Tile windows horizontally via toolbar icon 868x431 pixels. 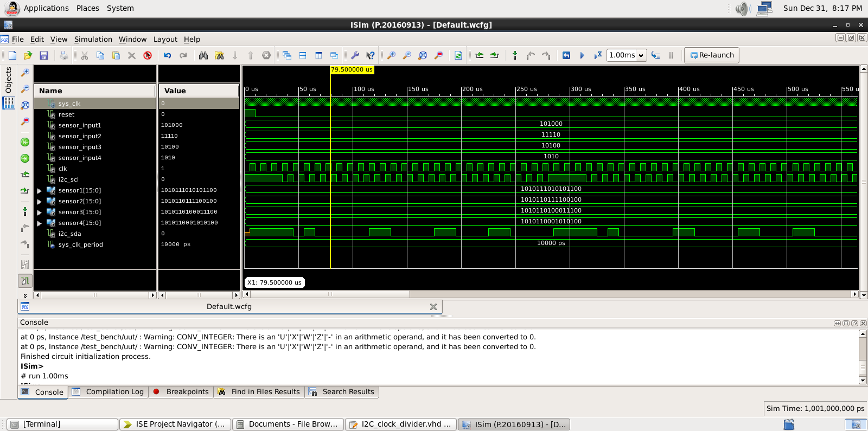(x=303, y=55)
